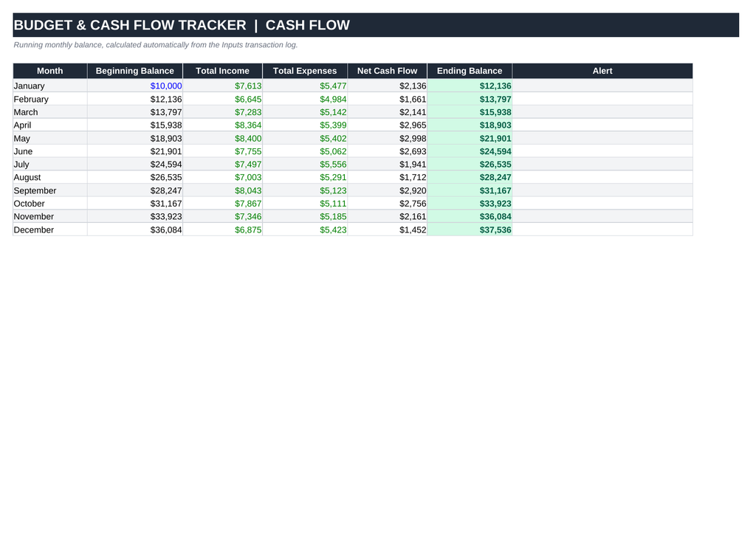Click March total expenses $5,142
The image size is (756, 535).
[x=305, y=112]
